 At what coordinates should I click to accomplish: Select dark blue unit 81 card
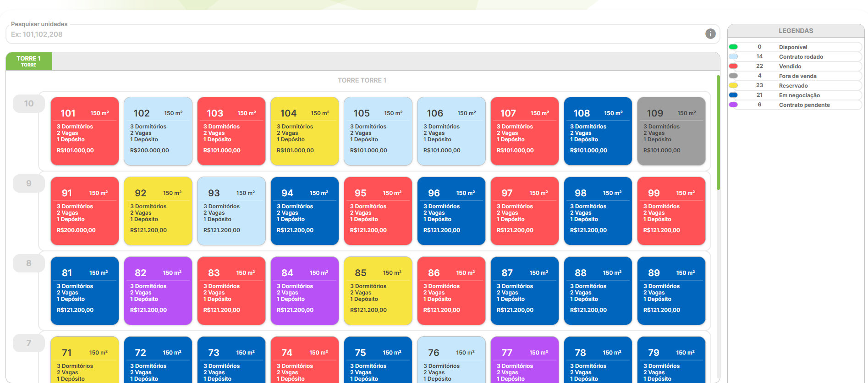click(x=85, y=291)
